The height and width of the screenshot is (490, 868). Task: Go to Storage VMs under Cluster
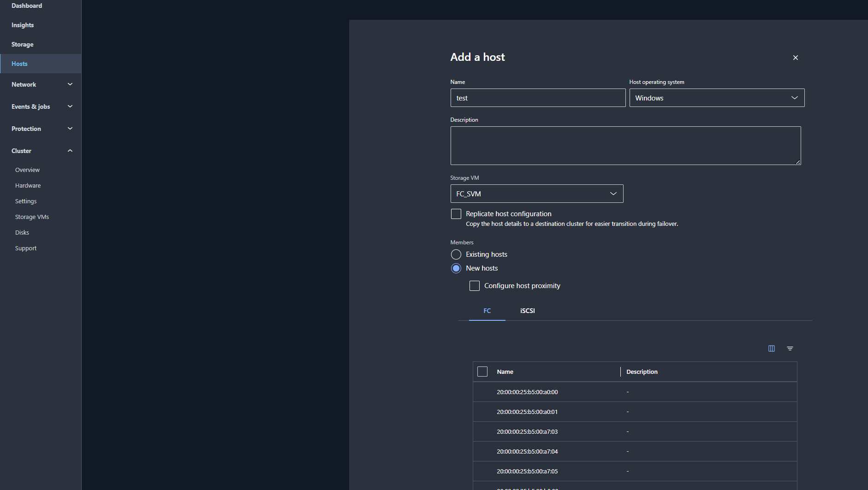[32, 217]
